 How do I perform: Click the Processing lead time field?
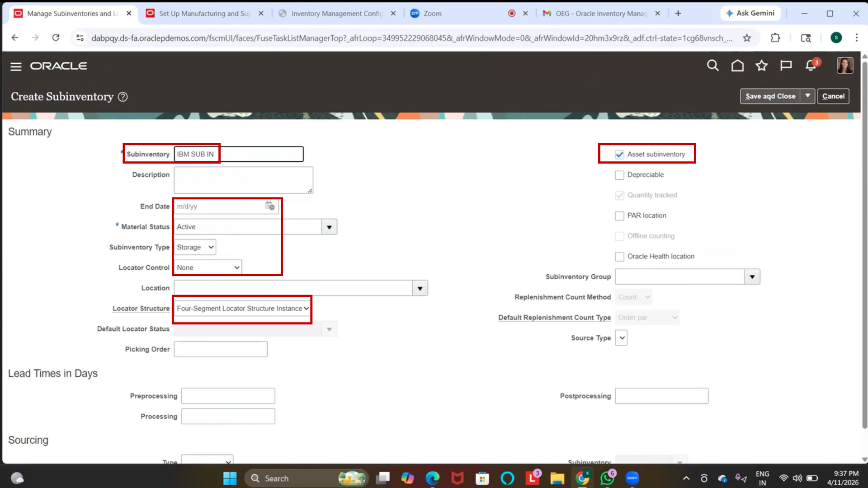coord(228,416)
